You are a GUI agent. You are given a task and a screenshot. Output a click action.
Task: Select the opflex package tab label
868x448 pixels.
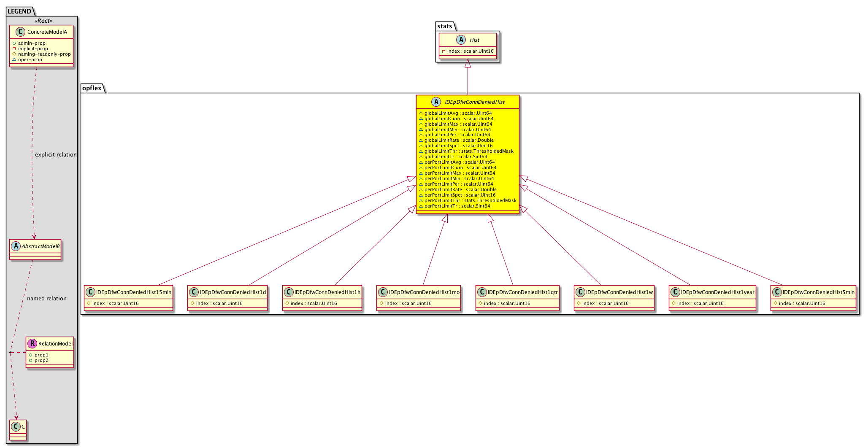tap(92, 88)
